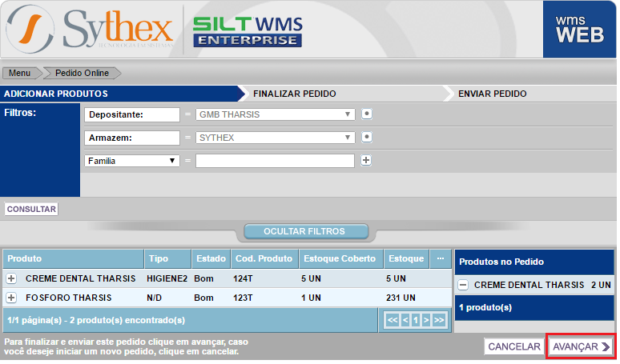This screenshot has height=364, width=620.
Task: Click the CANCELAR button
Action: click(514, 346)
